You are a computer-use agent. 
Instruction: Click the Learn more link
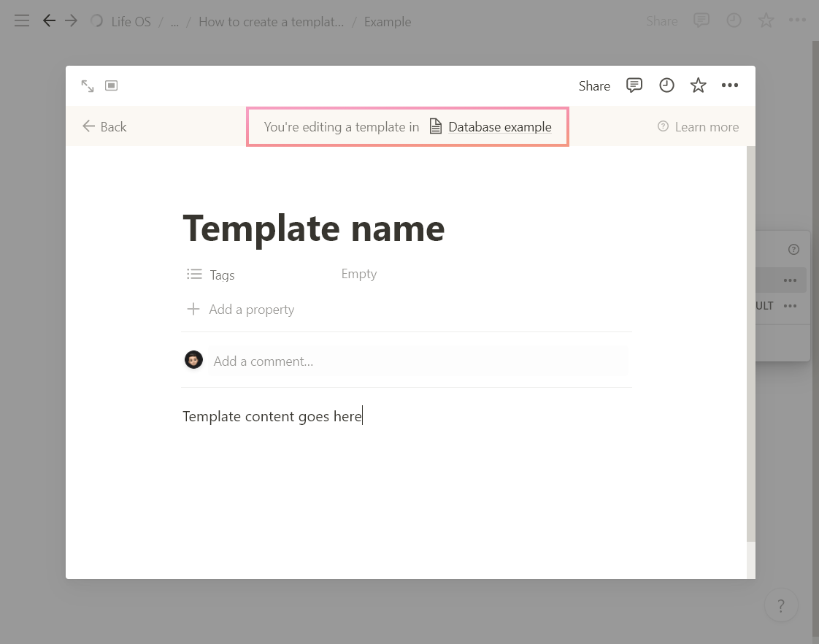[x=699, y=127]
